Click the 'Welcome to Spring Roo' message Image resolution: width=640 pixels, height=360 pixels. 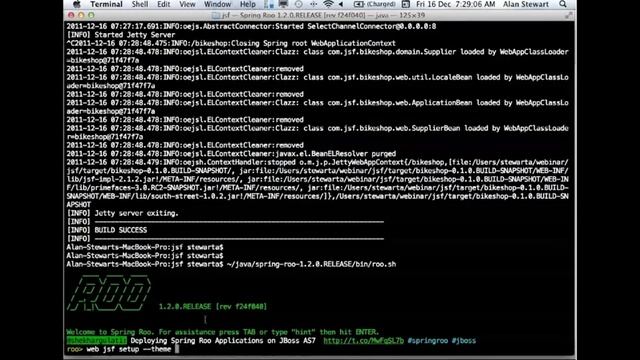(x=222, y=332)
